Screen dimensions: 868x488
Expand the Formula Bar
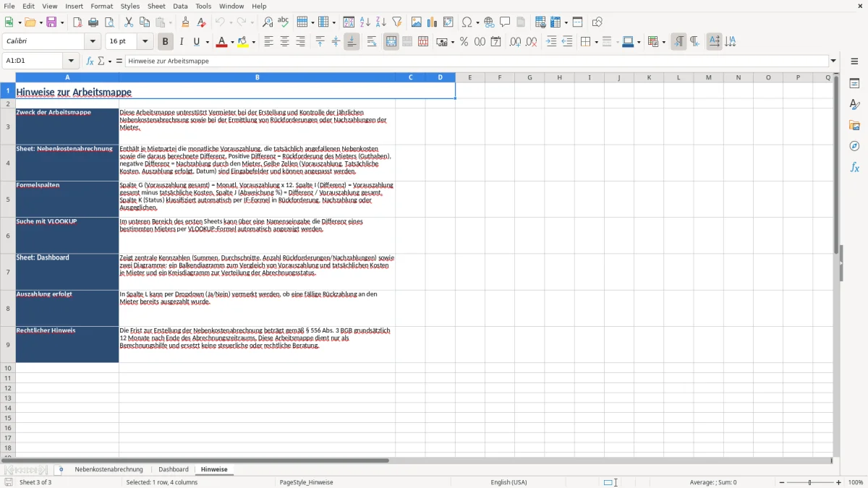coord(833,61)
